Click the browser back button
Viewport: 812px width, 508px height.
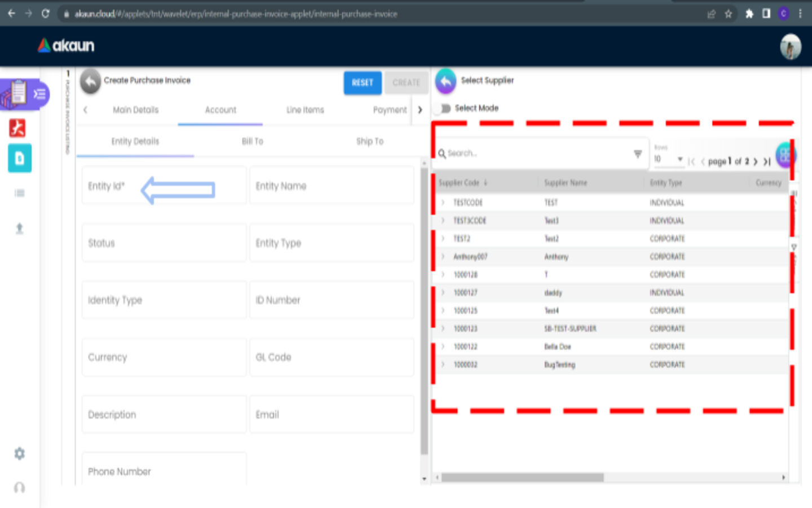[12, 14]
